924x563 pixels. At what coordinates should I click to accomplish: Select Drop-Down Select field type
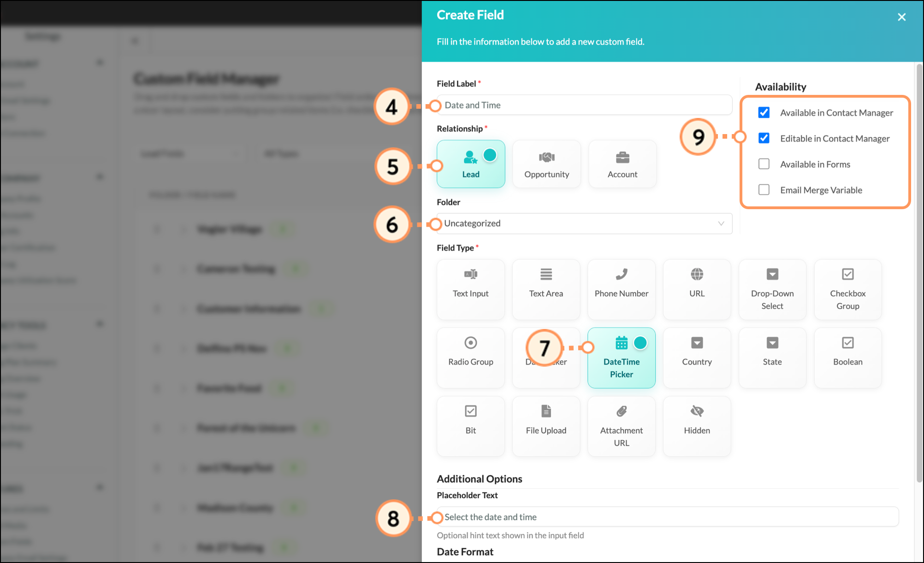coord(772,289)
